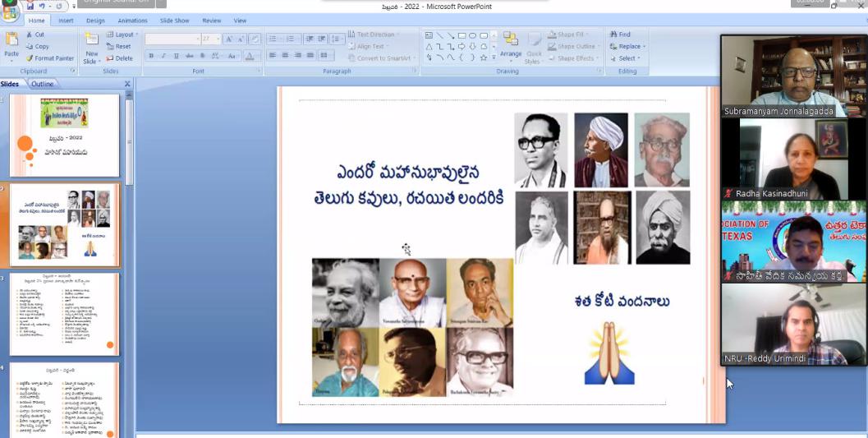
Task: Open the View ribbon tab
Action: point(240,21)
